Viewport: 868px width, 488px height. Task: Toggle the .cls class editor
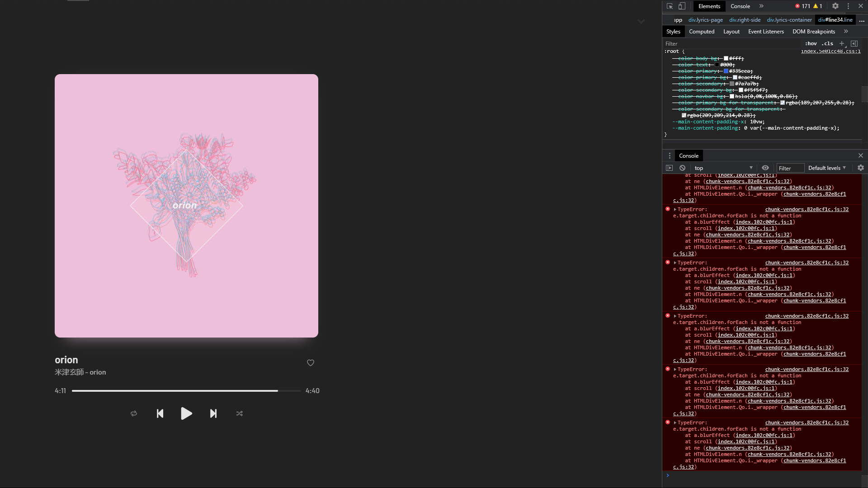point(827,44)
